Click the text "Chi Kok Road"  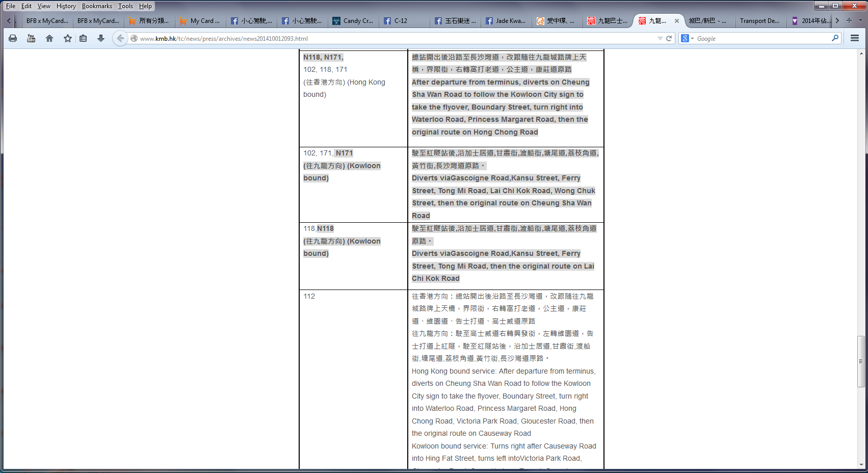(x=436, y=278)
